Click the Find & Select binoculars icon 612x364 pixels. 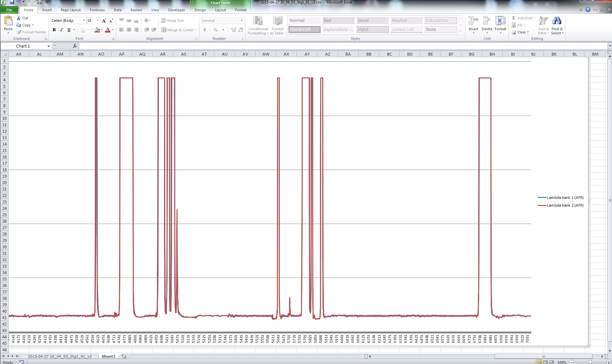coord(557,21)
